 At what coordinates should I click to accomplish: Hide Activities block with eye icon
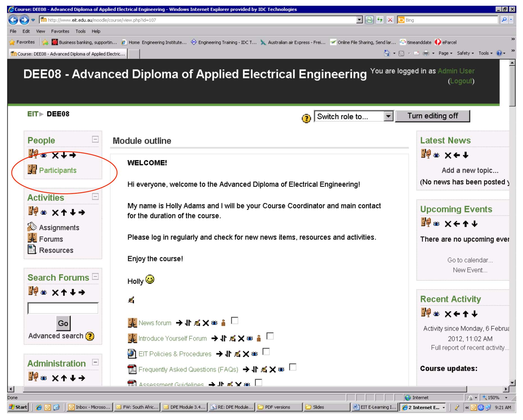point(44,213)
